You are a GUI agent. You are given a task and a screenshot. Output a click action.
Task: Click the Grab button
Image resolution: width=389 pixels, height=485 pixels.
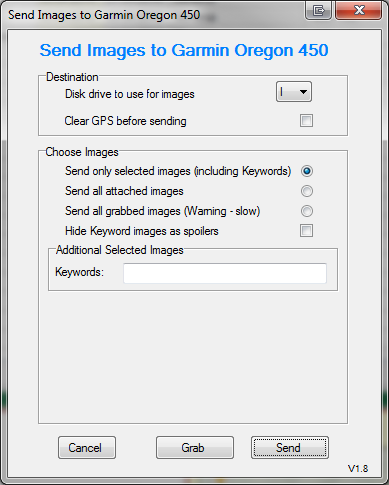(x=195, y=447)
